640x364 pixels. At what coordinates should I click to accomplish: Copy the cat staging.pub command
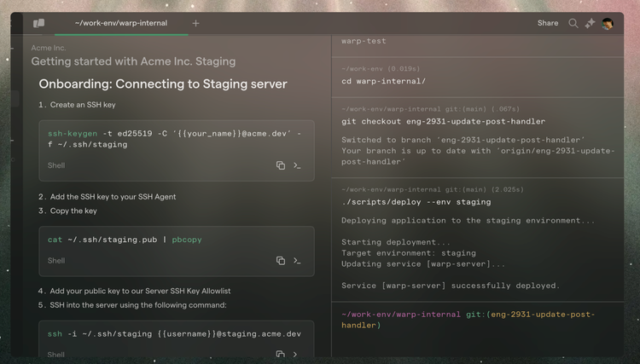[280, 261]
